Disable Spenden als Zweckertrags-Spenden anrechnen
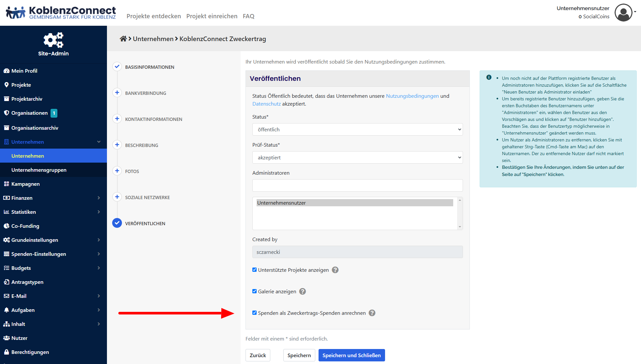 tap(255, 313)
